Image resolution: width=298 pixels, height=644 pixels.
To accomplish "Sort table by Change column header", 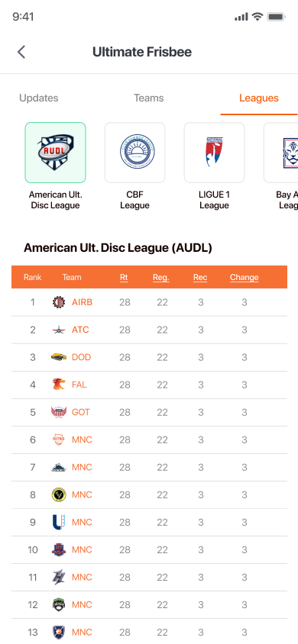I will [245, 277].
